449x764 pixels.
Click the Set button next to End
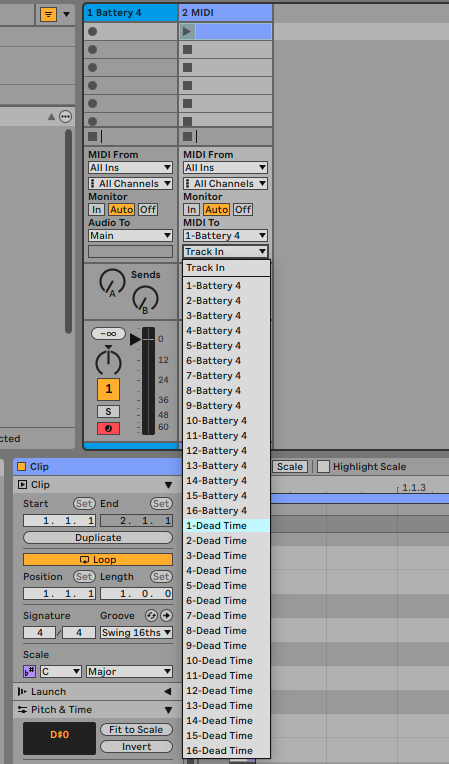coord(161,503)
